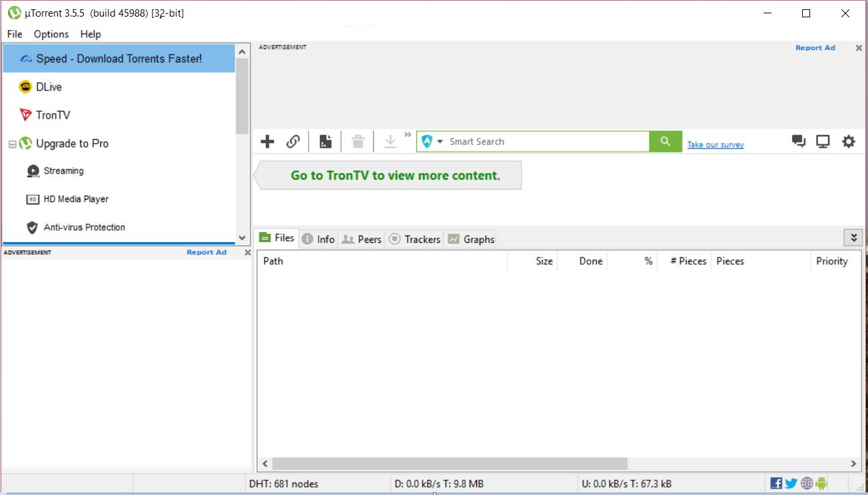Viewport: 868px width, 495px height.
Task: Sort by the Path column header
Action: click(382, 261)
